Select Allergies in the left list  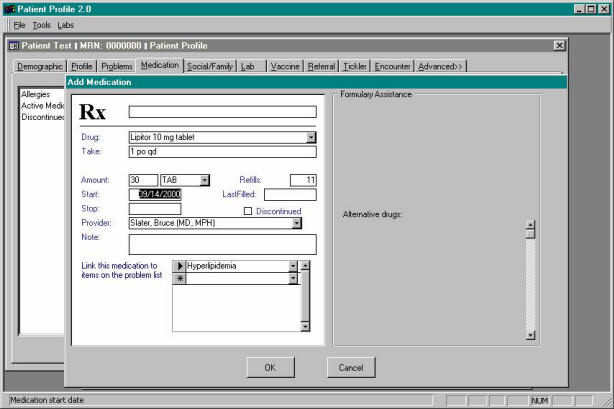click(x=36, y=94)
